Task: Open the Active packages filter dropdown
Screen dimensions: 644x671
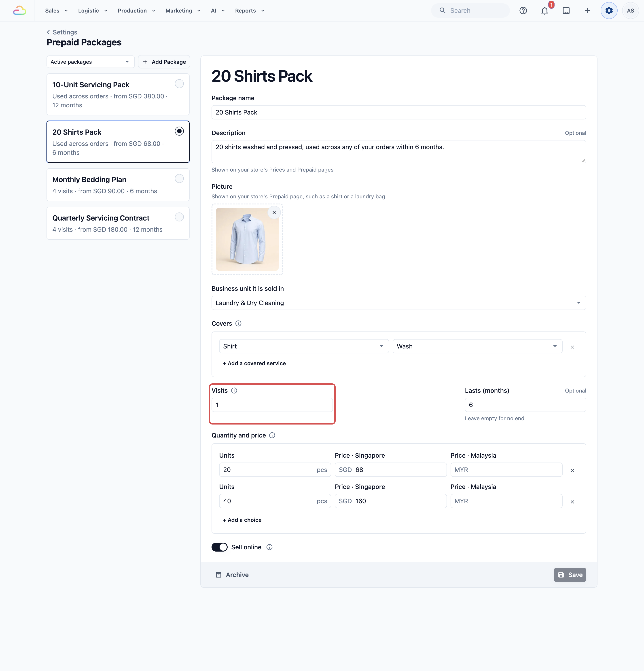Action: click(90, 62)
